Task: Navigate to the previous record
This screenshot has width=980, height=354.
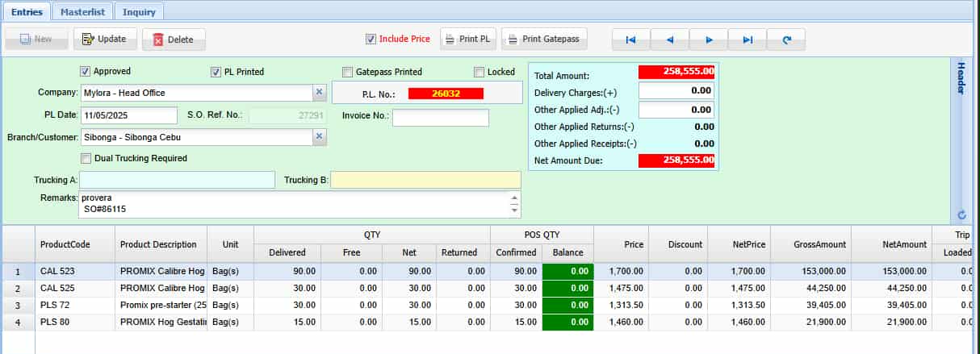Action: pyautogui.click(x=669, y=40)
